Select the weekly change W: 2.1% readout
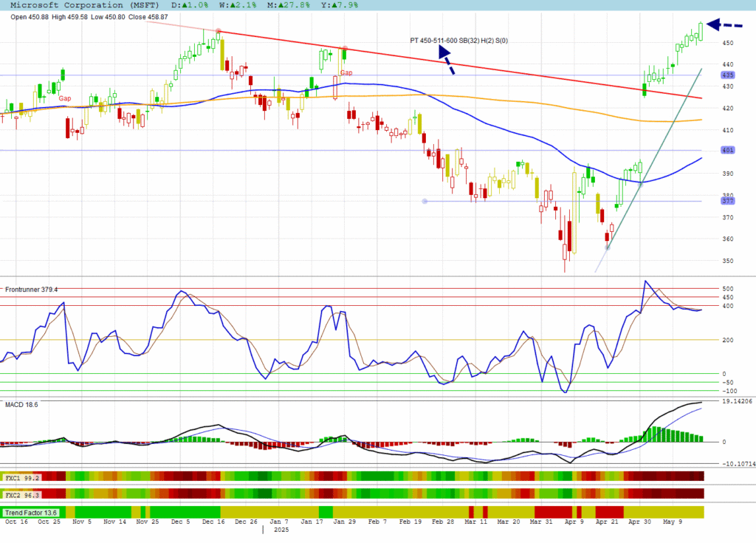 (x=237, y=5)
